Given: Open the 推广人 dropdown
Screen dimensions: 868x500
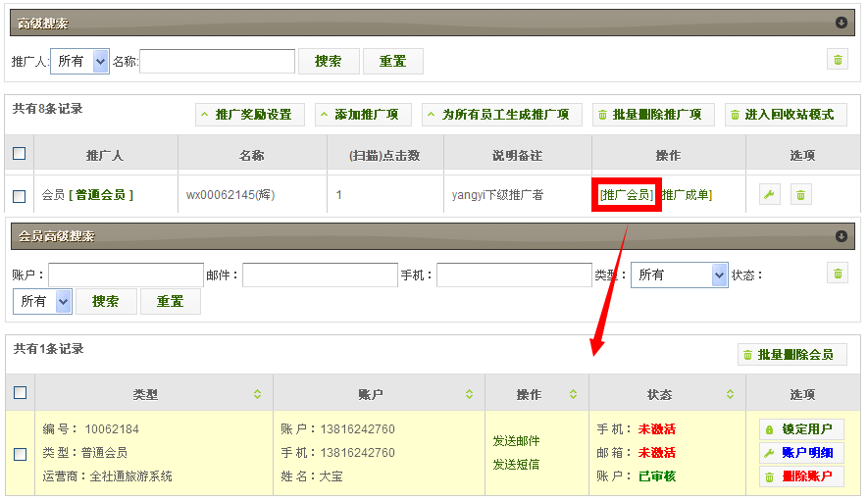Looking at the screenshot, I should 79,61.
